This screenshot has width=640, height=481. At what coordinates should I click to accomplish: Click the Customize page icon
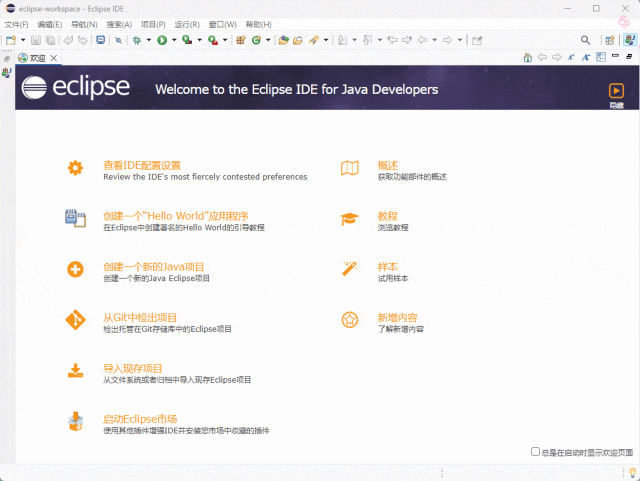(601, 57)
